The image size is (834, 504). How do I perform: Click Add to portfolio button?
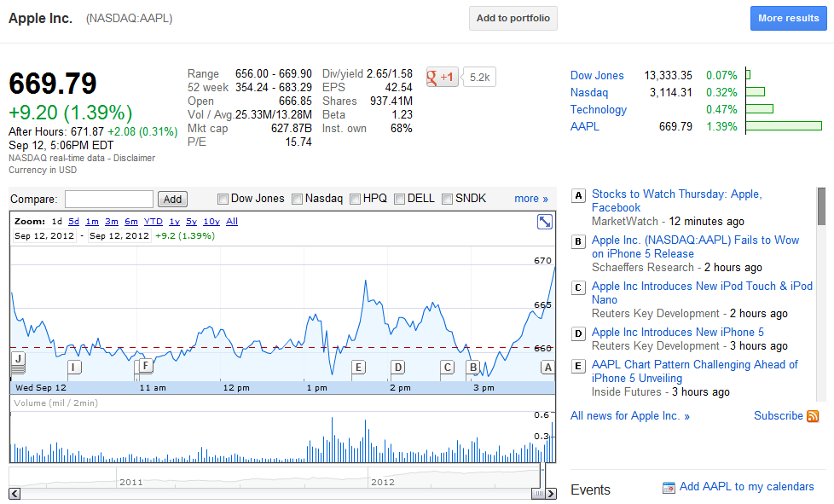click(513, 18)
